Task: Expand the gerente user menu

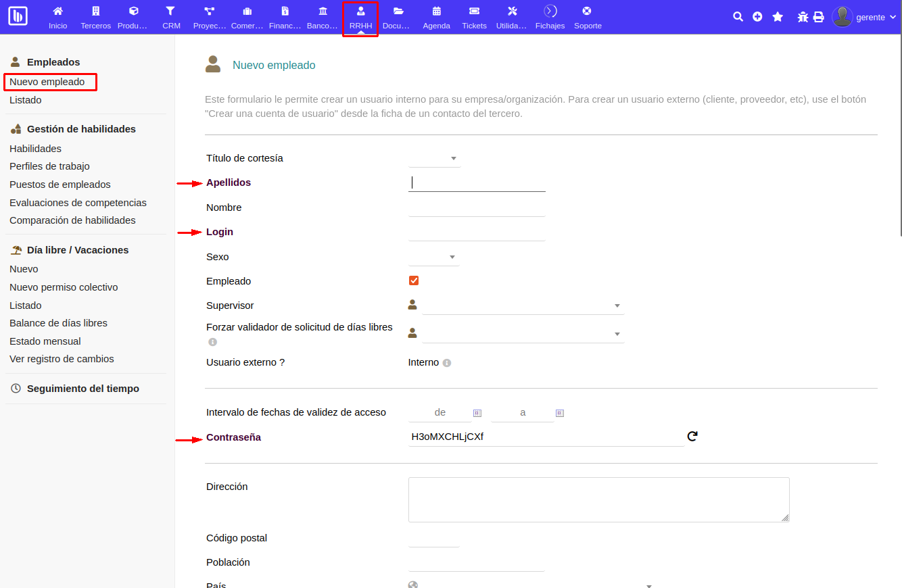Action: [x=863, y=18]
